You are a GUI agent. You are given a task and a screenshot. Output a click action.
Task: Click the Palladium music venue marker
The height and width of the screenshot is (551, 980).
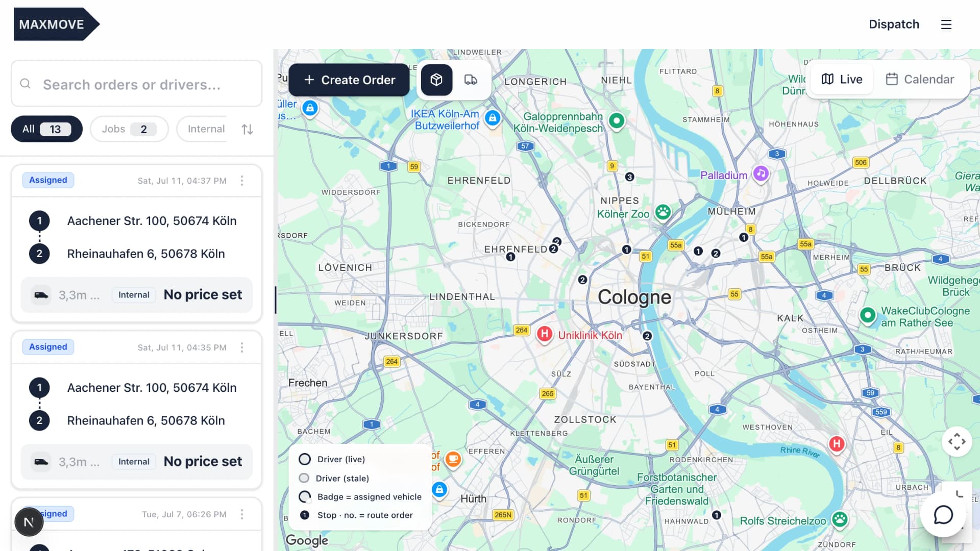click(x=761, y=174)
